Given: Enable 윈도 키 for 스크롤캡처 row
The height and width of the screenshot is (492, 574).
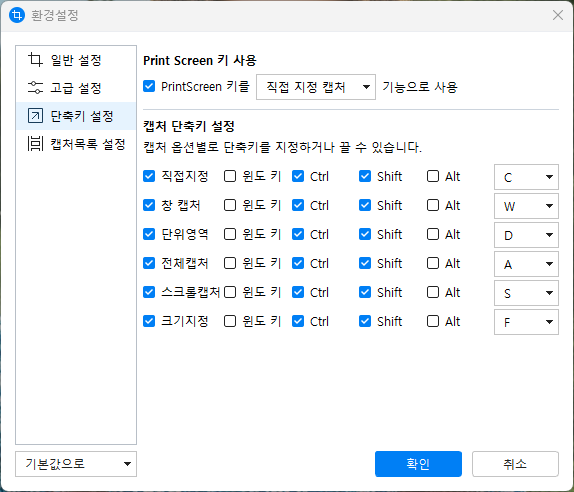Looking at the screenshot, I should (230, 292).
